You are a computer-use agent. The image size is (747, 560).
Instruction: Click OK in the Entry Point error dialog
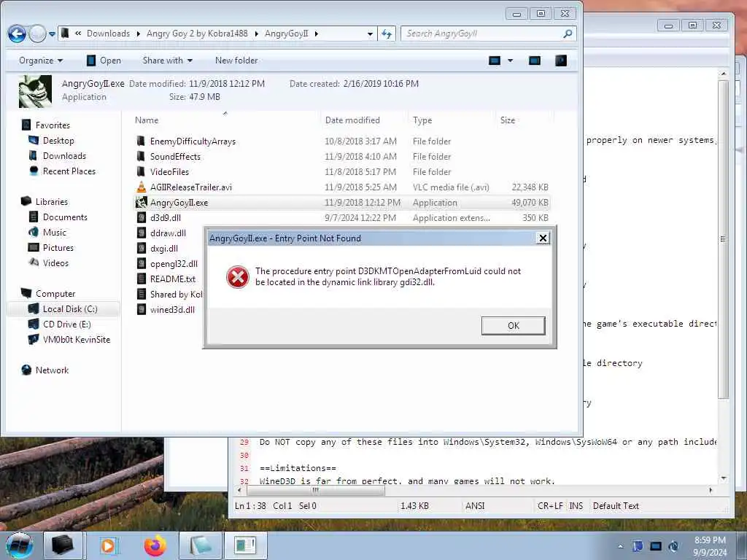513,326
